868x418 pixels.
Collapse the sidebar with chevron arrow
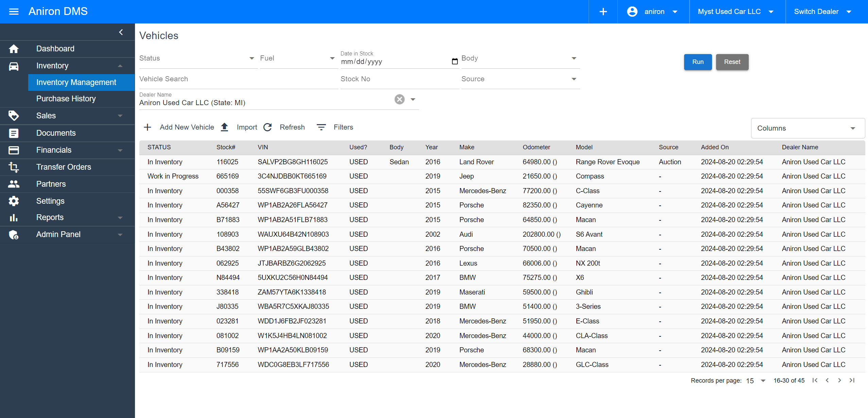click(x=121, y=32)
